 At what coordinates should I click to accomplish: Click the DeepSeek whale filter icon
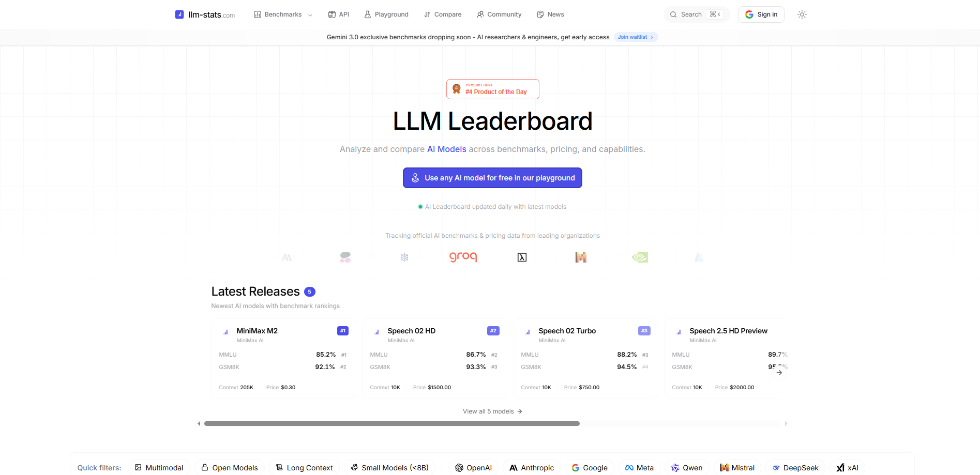coord(776,467)
